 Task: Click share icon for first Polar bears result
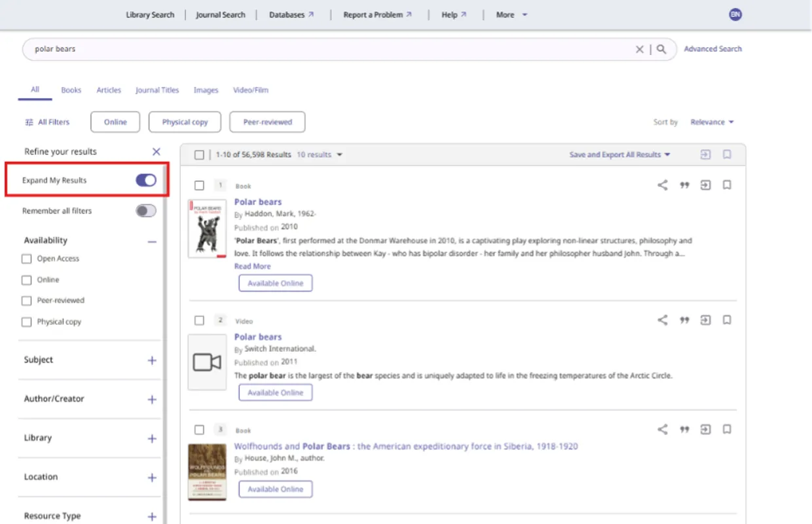tap(663, 185)
